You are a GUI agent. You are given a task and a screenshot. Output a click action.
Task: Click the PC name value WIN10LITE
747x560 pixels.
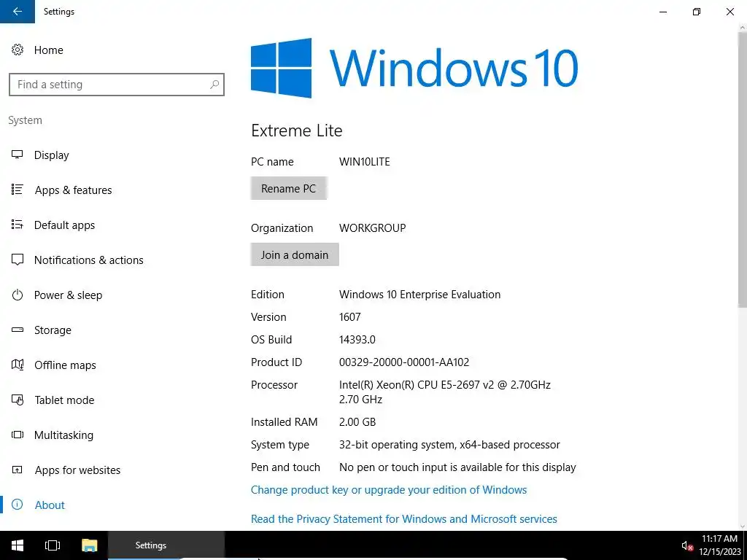click(x=365, y=161)
